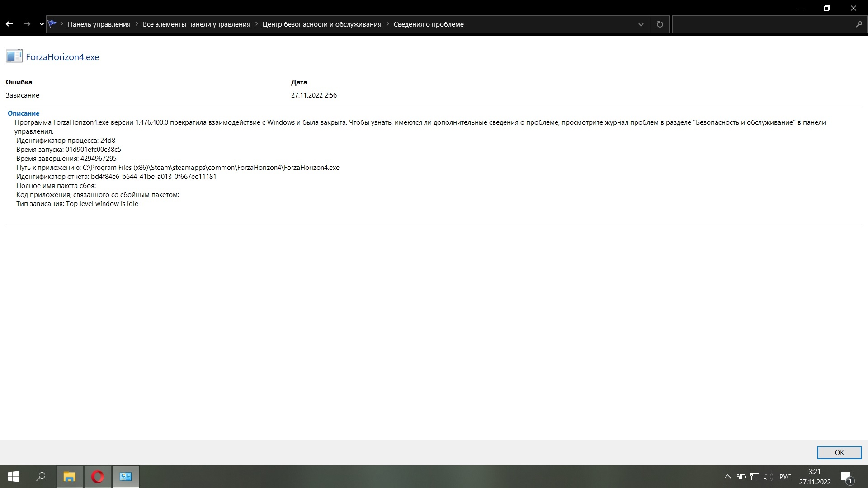The image size is (868, 488).
Task: Click the volume speaker icon in tray
Action: point(768,477)
